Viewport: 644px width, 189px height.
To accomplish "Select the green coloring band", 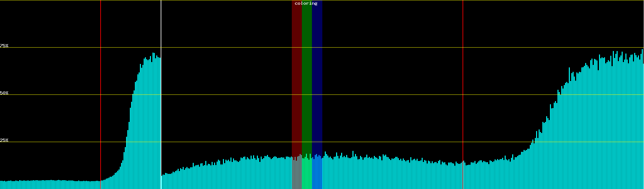I will click(307, 79).
